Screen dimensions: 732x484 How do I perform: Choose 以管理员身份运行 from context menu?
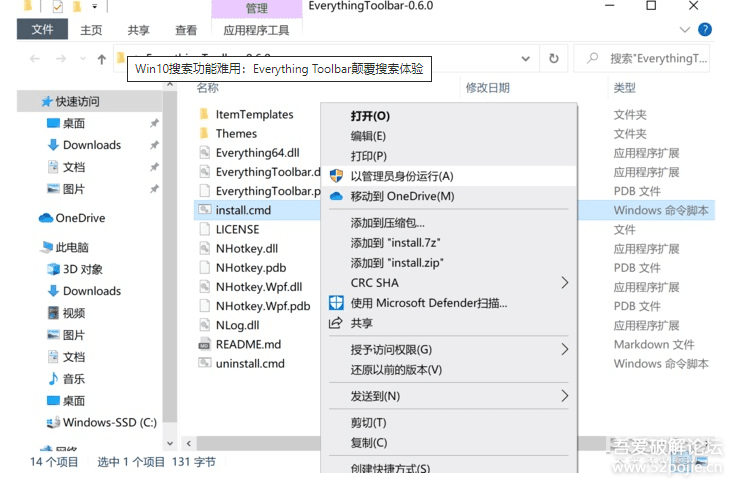pos(401,176)
